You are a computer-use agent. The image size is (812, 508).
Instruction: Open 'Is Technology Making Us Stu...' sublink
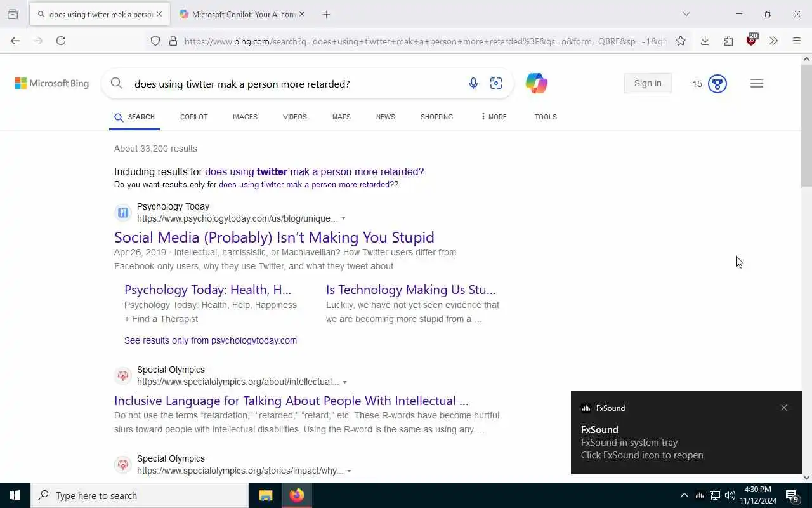click(x=411, y=290)
